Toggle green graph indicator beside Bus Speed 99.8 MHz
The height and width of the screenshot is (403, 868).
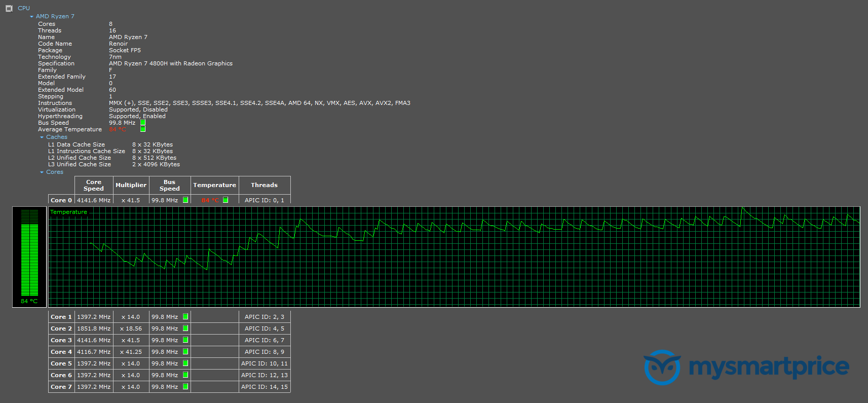[x=143, y=123]
